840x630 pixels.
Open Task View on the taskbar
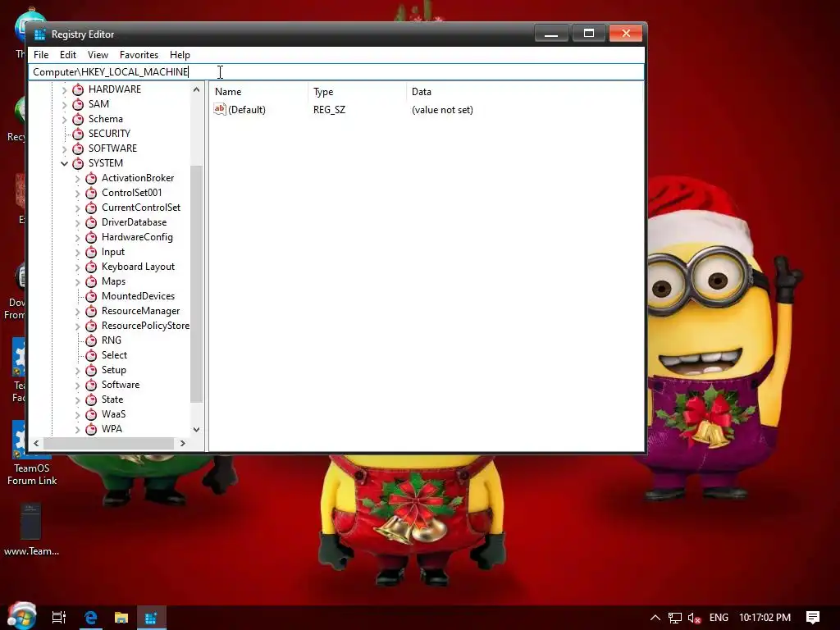click(58, 618)
